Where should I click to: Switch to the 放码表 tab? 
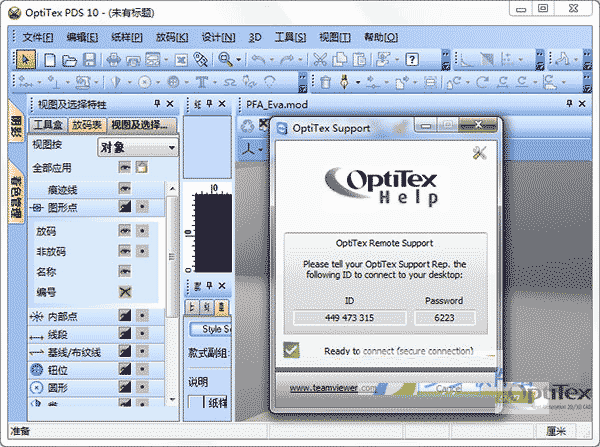[x=87, y=125]
